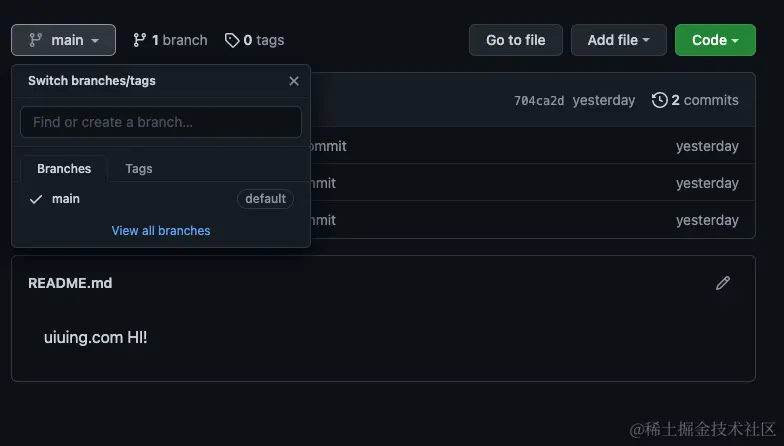Open the green Code dropdown
Viewport: 784px width, 446px height.
(x=715, y=40)
